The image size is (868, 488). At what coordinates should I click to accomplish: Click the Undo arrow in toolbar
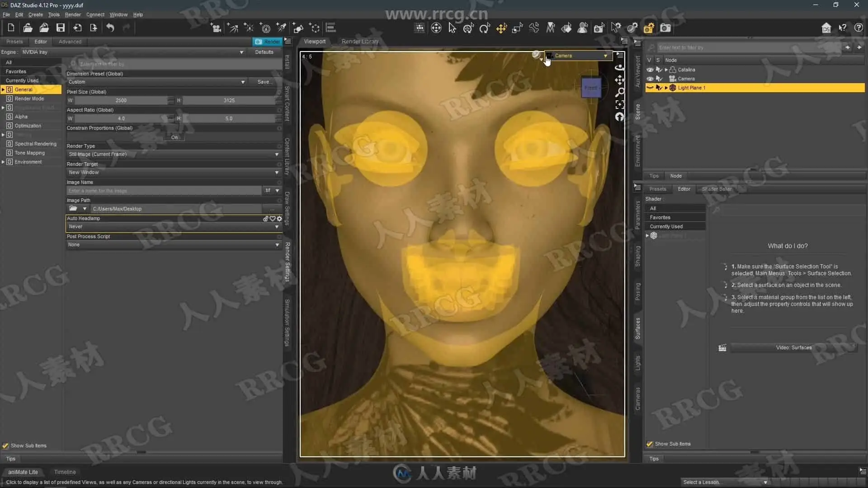[110, 28]
